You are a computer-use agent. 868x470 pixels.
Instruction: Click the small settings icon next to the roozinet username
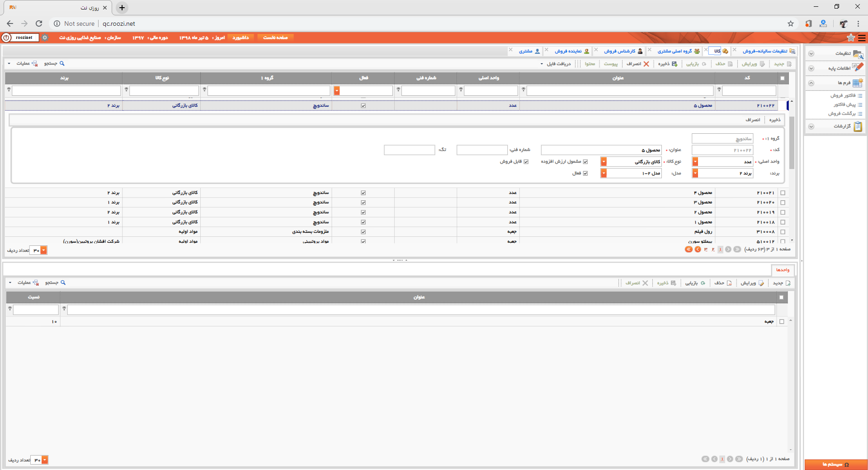click(x=45, y=38)
